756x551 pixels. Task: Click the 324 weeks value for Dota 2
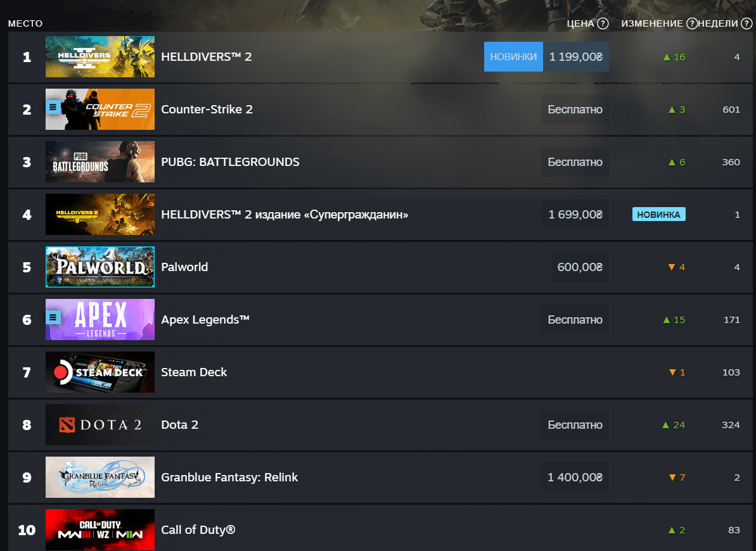click(731, 425)
